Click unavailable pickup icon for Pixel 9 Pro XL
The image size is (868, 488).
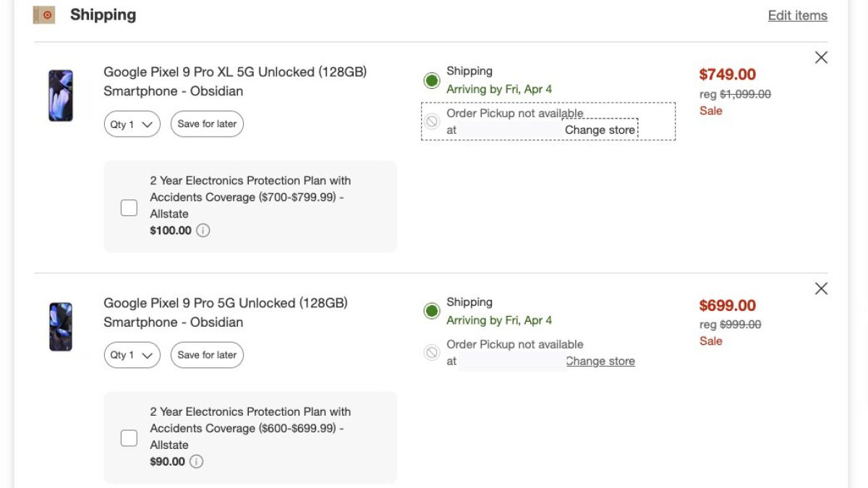click(432, 121)
